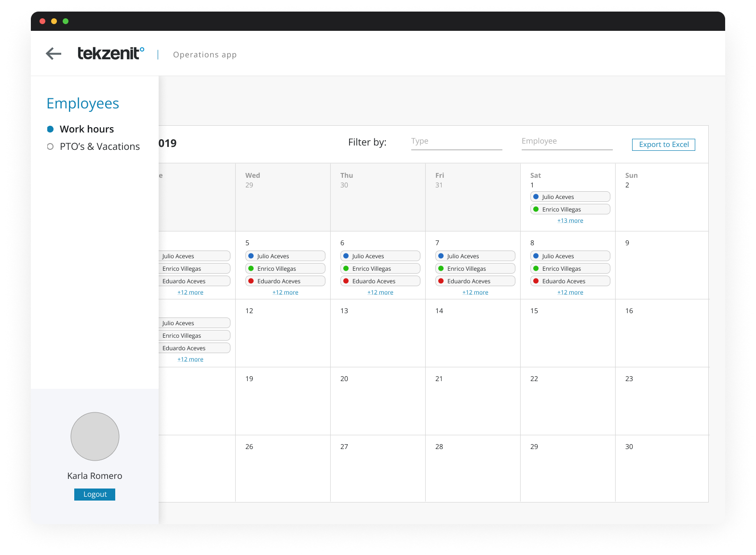
Task: Click Sunday day 9 cell
Action: [662, 265]
